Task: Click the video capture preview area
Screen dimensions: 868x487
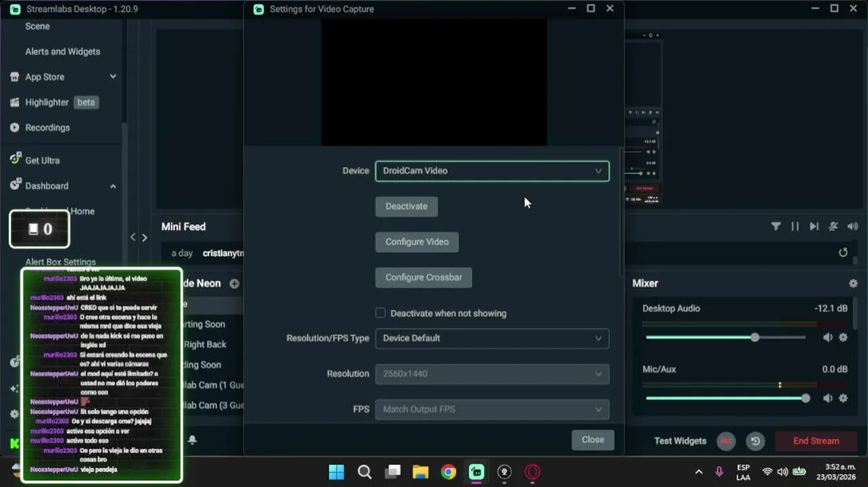Action: click(434, 82)
